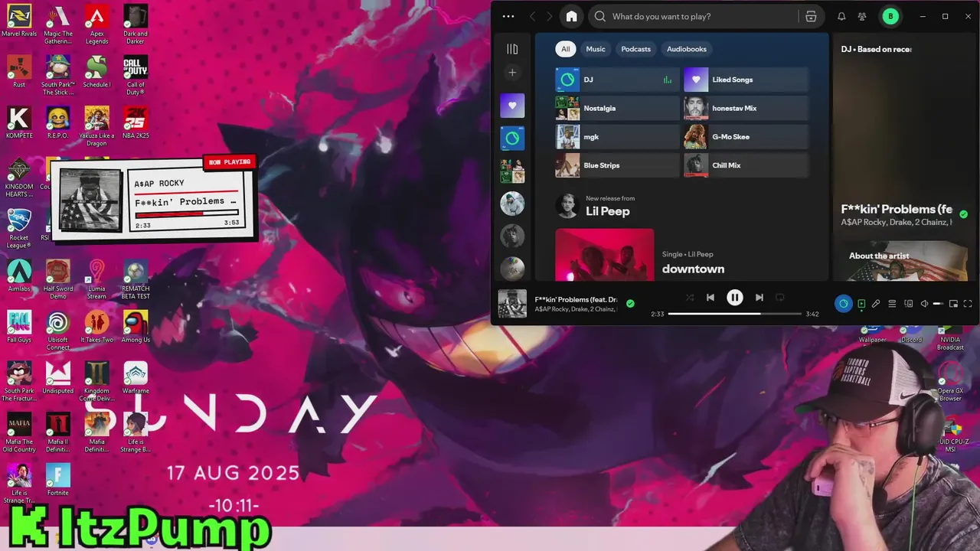This screenshot has width=980, height=551.
Task: Go back in Spotify navigation
Action: point(533,16)
